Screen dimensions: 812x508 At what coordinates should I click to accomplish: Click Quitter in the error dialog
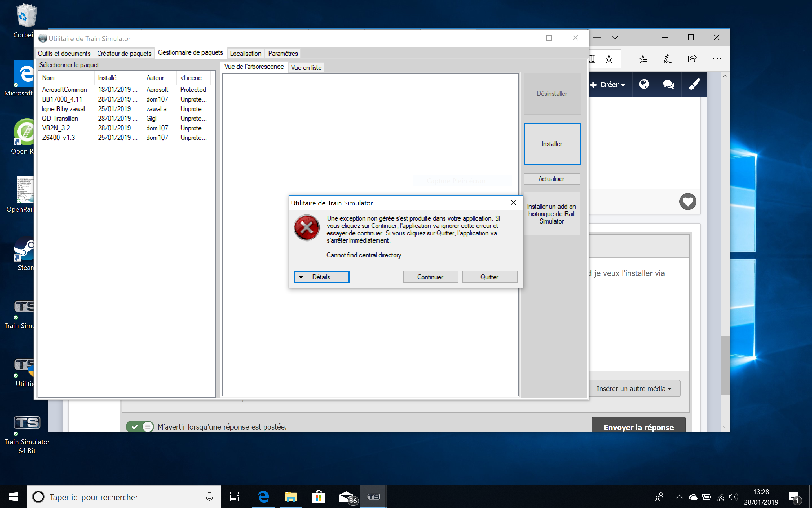(x=489, y=277)
